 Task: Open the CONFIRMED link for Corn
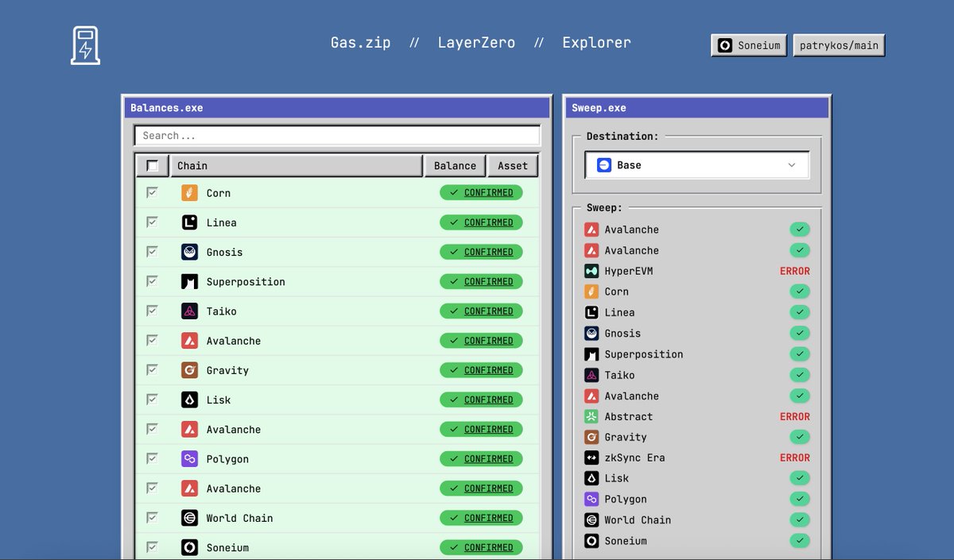(x=481, y=193)
